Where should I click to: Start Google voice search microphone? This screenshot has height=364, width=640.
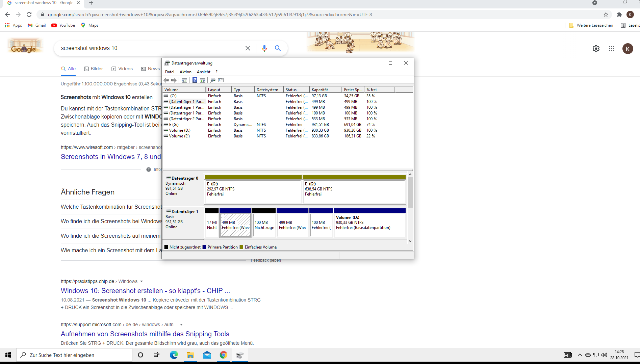pos(264,48)
